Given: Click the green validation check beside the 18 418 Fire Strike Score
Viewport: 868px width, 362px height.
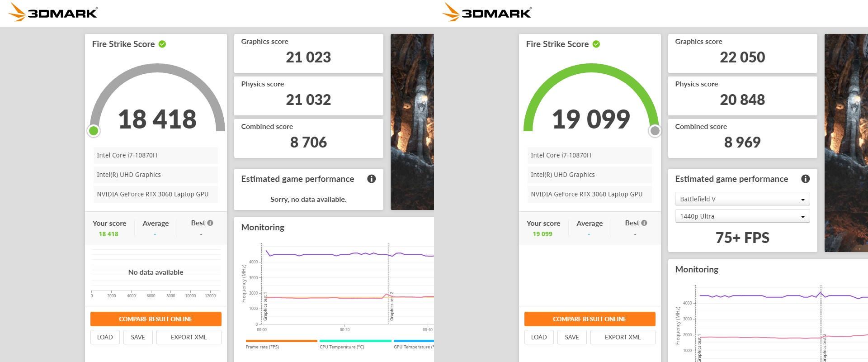Looking at the screenshot, I should 162,44.
